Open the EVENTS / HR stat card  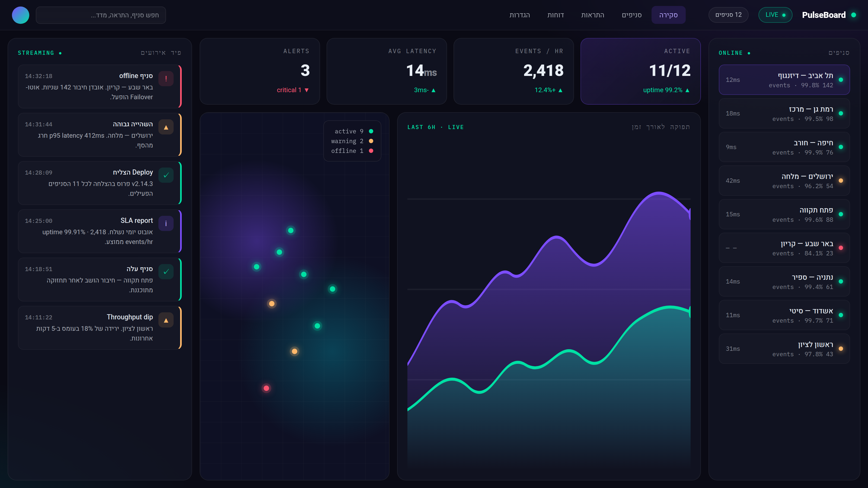(x=513, y=71)
